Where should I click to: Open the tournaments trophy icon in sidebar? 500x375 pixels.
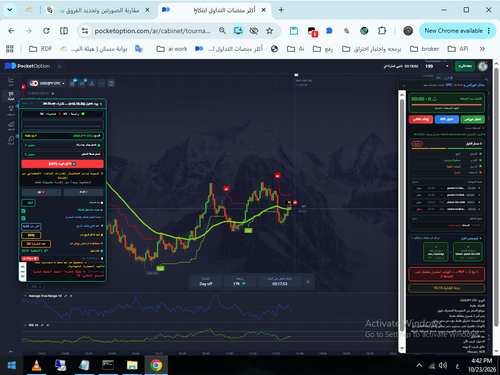[x=11, y=110]
